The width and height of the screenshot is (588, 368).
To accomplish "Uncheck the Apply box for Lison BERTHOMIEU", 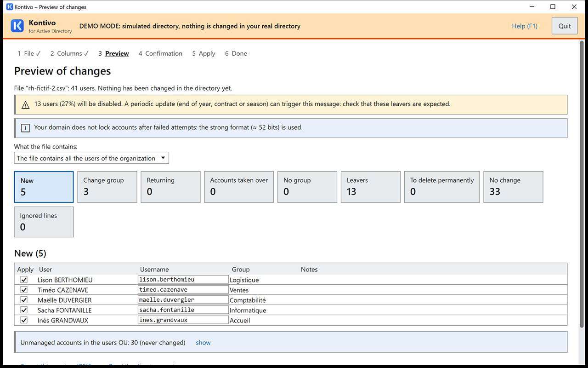I will click(x=24, y=280).
